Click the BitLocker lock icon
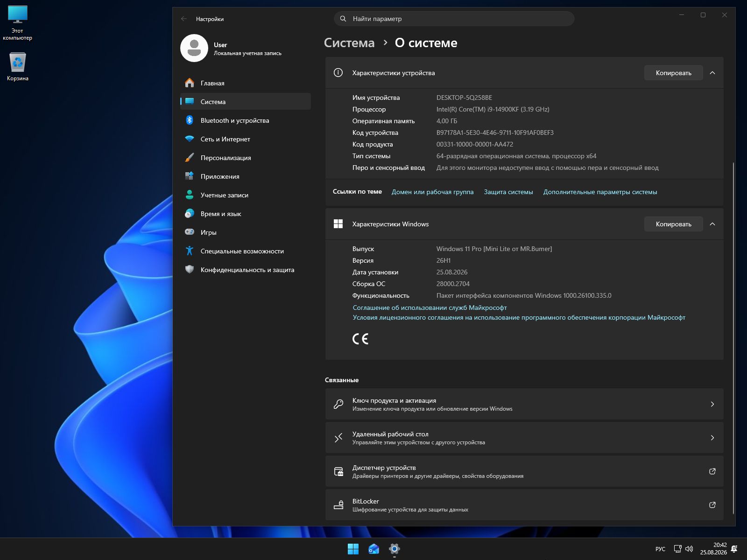The image size is (747, 560). [338, 505]
